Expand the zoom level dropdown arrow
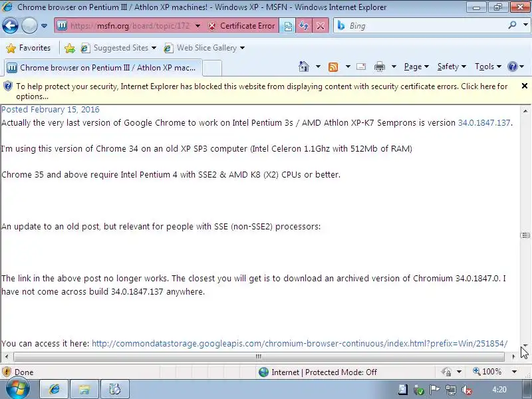The width and height of the screenshot is (532, 399). pos(514,372)
